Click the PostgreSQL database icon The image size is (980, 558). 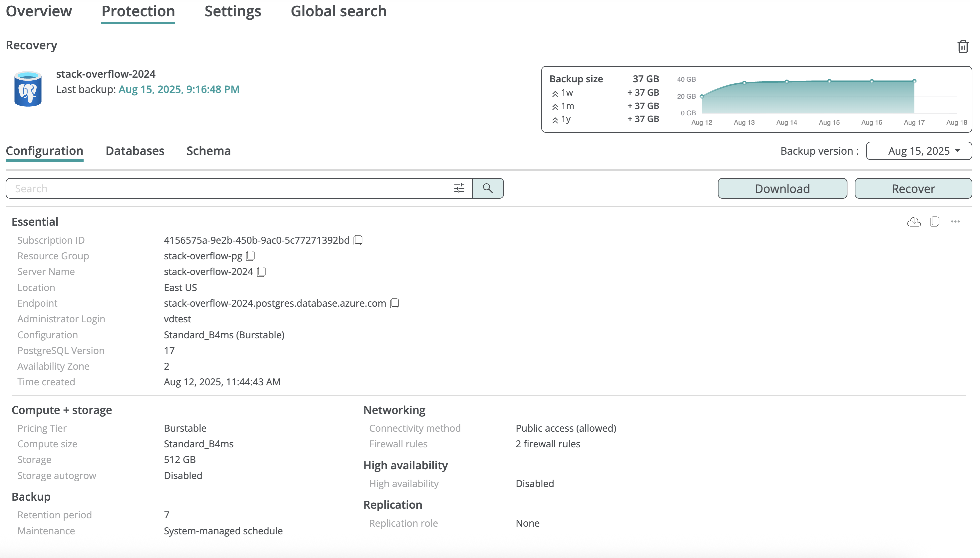[28, 89]
